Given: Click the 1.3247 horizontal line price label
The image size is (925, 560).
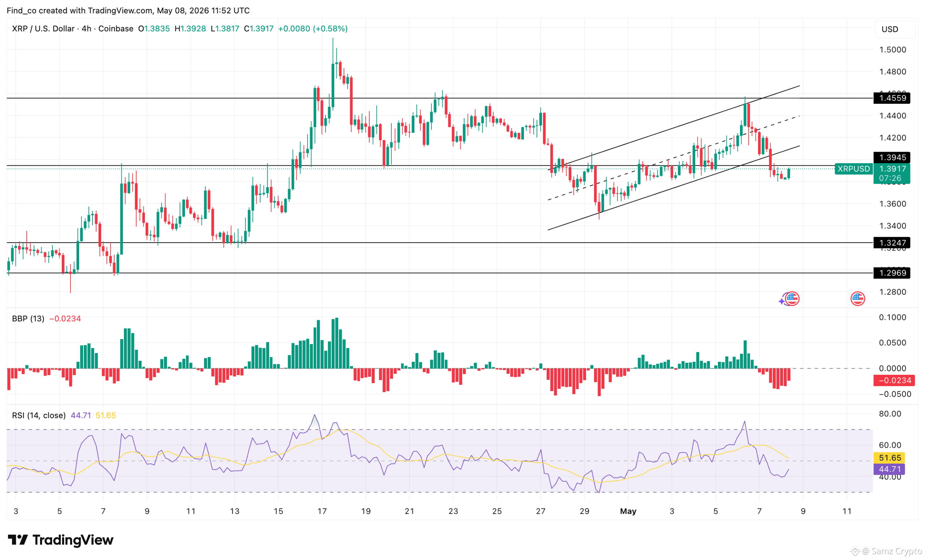Looking at the screenshot, I should 892,243.
